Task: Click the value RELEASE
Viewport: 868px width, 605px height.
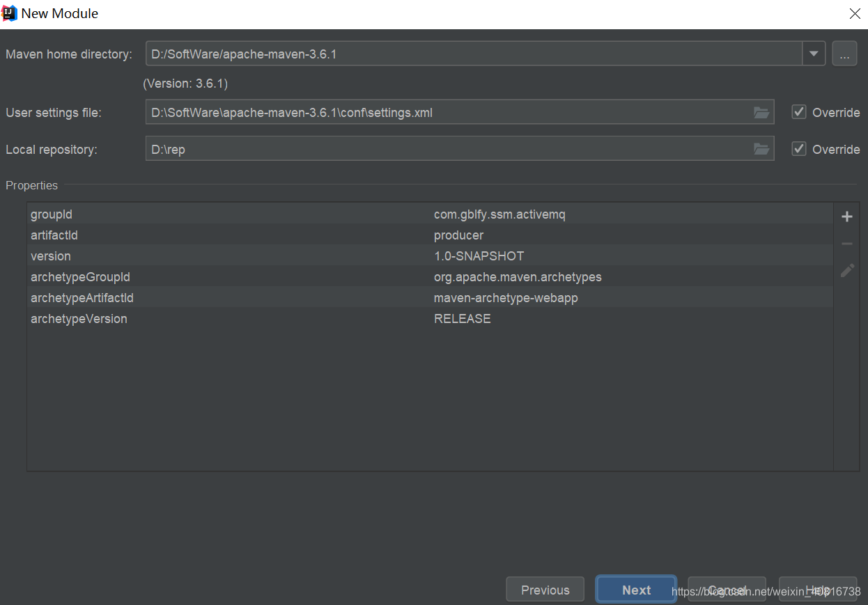Action: [x=463, y=319]
